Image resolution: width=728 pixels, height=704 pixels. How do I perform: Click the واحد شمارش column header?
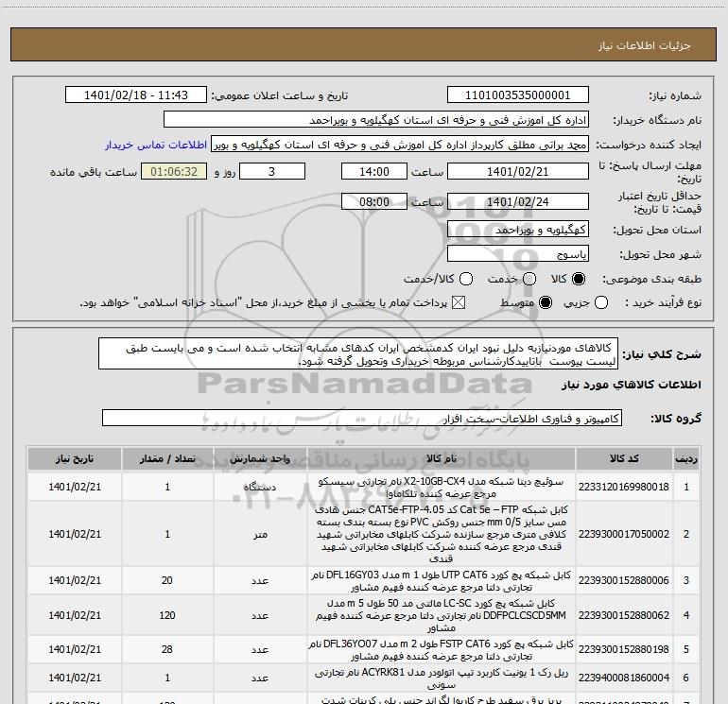pyautogui.click(x=260, y=459)
